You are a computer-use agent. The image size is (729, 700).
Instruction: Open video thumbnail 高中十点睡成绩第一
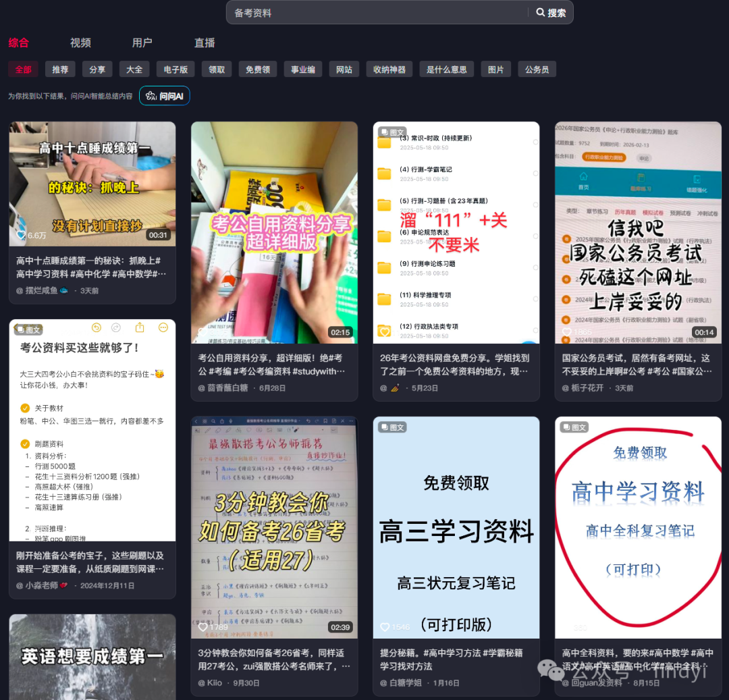click(92, 184)
